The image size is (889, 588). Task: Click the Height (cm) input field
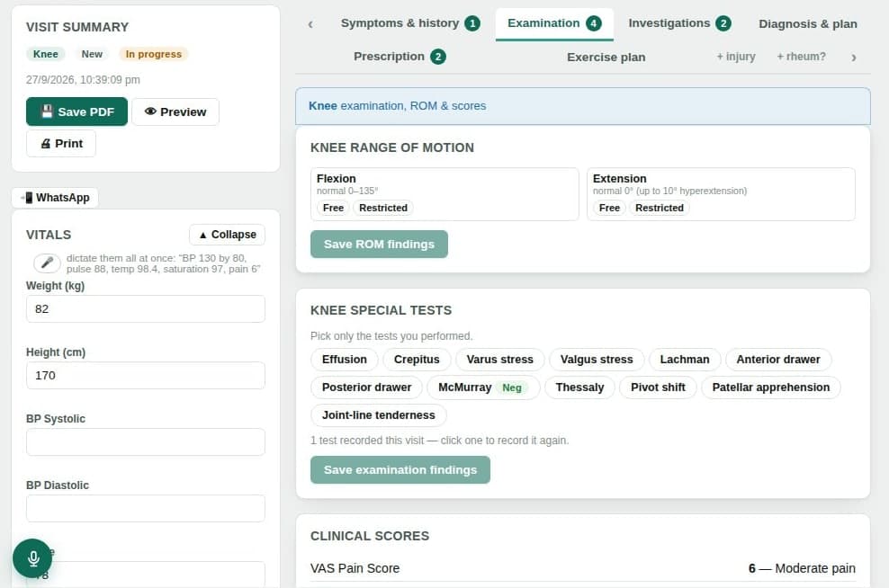coord(145,375)
